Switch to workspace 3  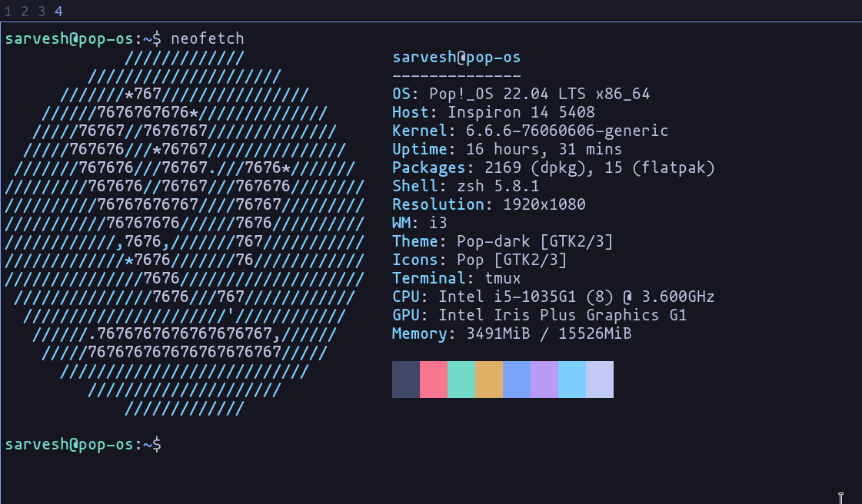point(42,11)
